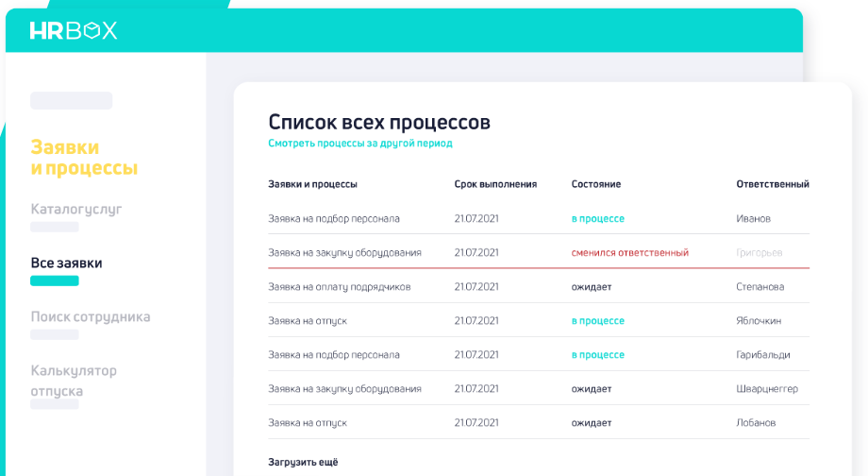Select the name Шварцнеггер
The height and width of the screenshot is (476, 868).
(x=767, y=389)
